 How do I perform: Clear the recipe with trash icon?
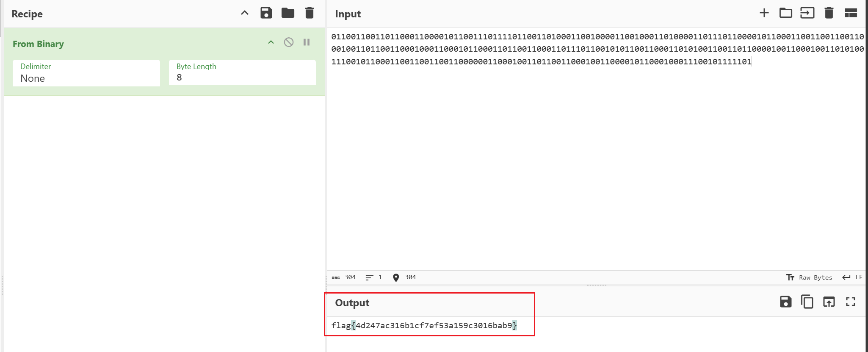coord(310,13)
